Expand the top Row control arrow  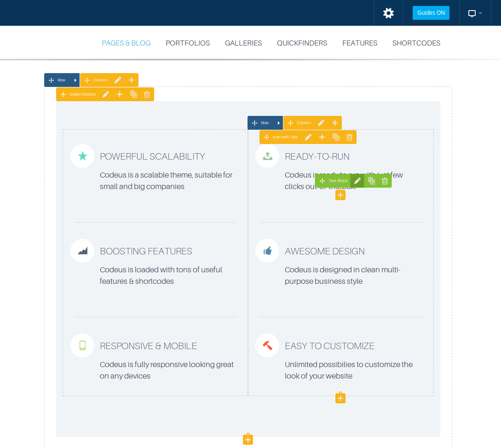pyautogui.click(x=75, y=80)
